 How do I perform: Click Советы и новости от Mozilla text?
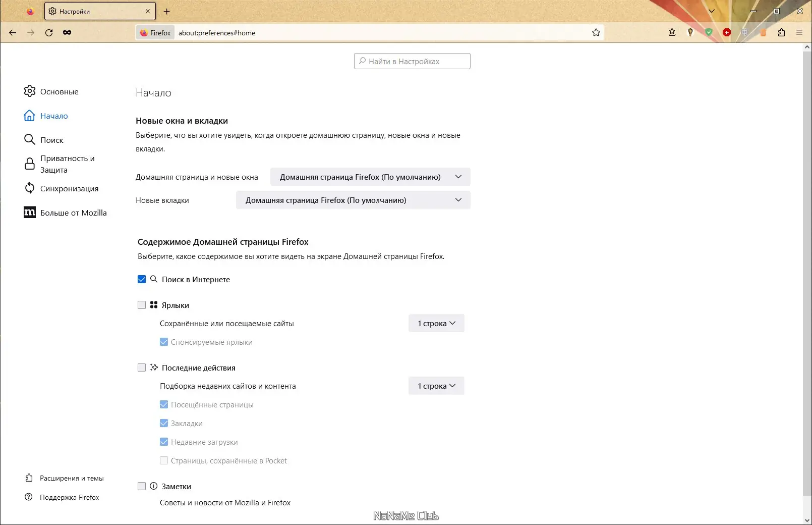225,503
